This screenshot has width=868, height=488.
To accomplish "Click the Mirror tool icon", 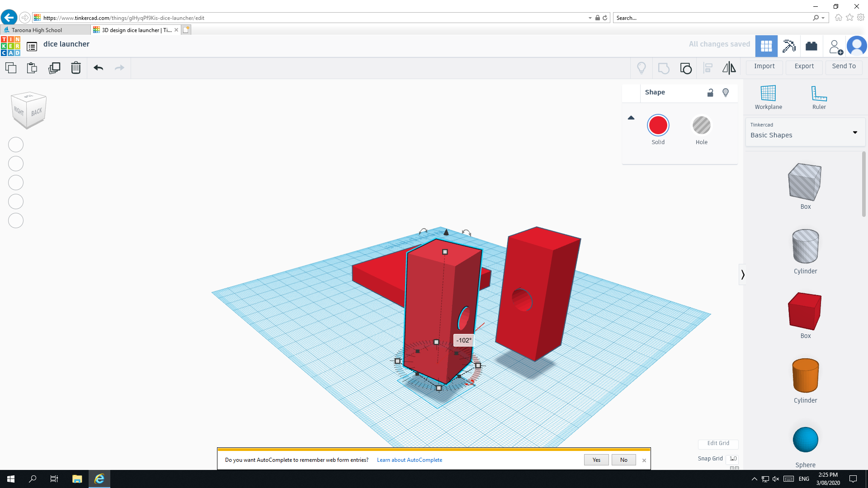I will (x=729, y=68).
